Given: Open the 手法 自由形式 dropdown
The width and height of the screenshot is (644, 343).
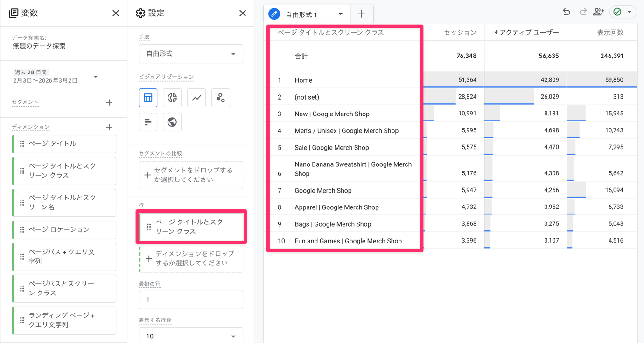Looking at the screenshot, I should coord(191,54).
